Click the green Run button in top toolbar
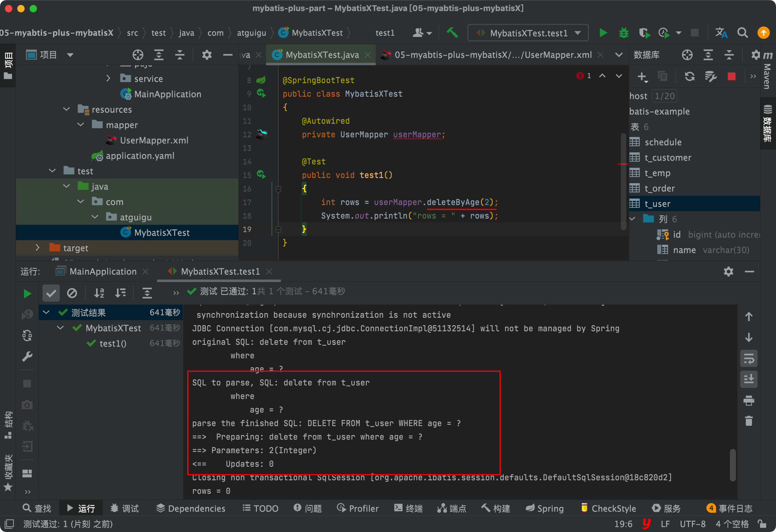 (x=603, y=33)
